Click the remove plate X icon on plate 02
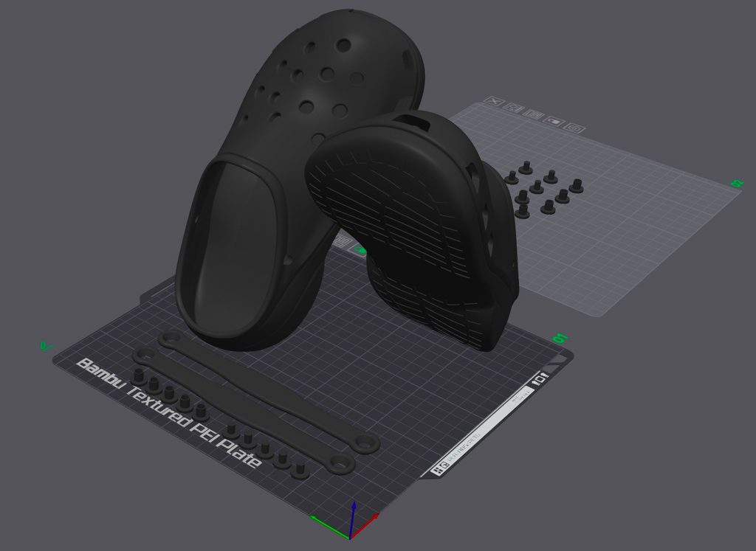This screenshot has height=551, width=756. (x=494, y=101)
